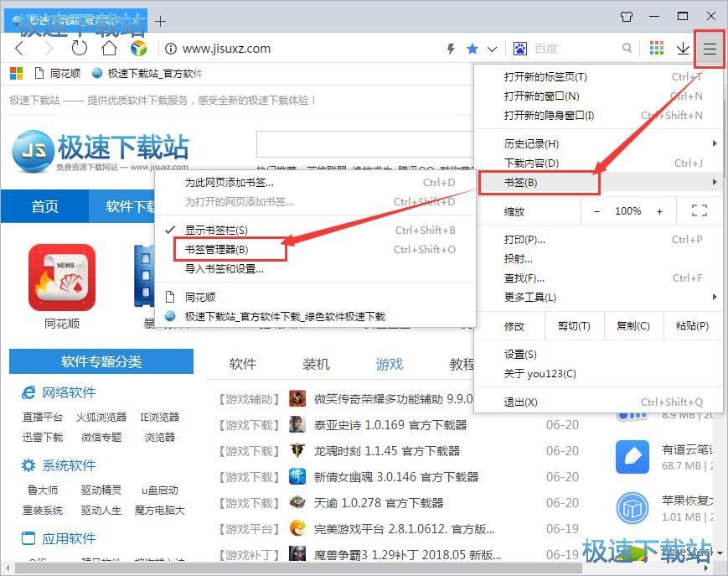Open 设置(S) from the menu
This screenshot has width=728, height=576.
click(x=598, y=355)
